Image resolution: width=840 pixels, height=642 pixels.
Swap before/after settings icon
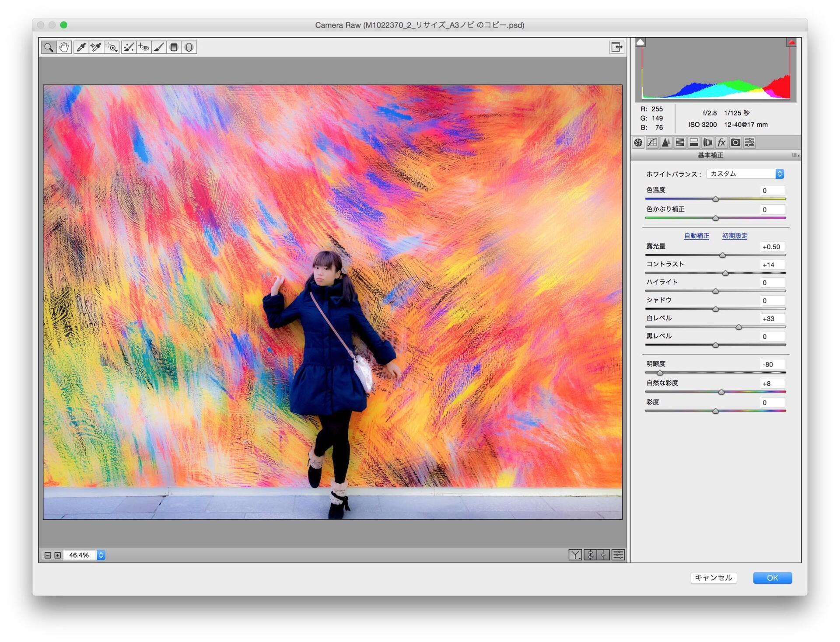pyautogui.click(x=590, y=555)
